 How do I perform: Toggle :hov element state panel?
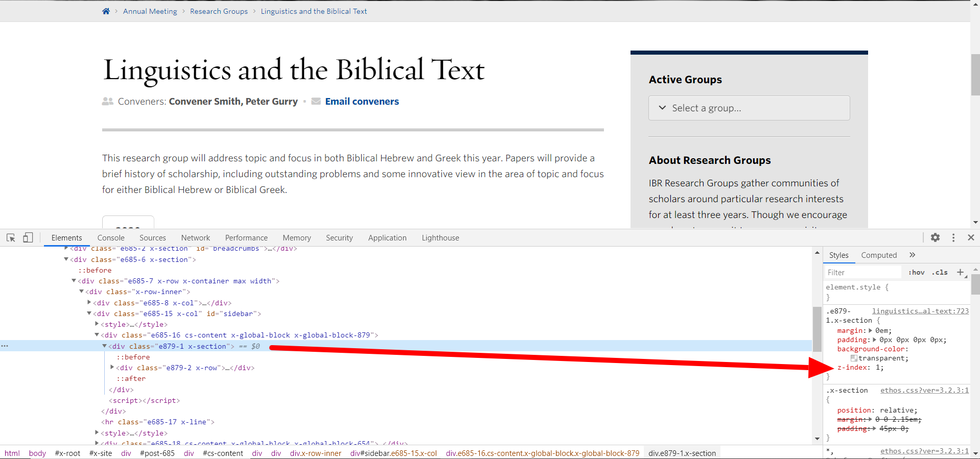(917, 272)
